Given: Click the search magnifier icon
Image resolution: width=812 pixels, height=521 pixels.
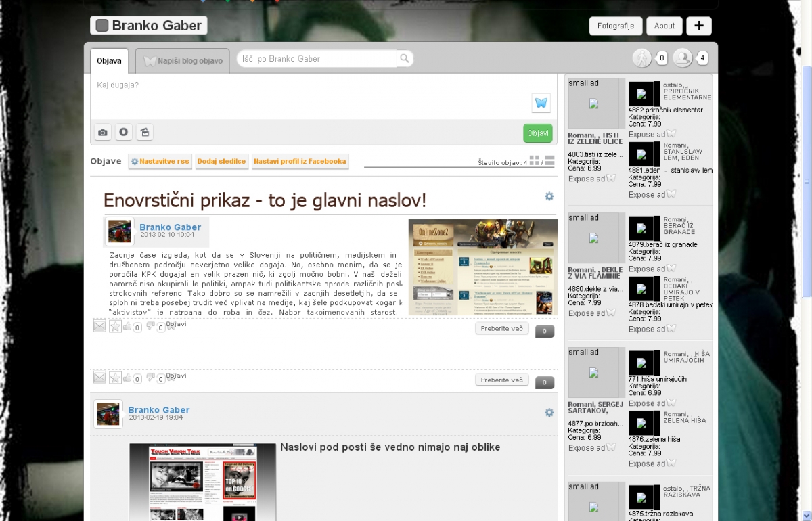Looking at the screenshot, I should 404,59.
